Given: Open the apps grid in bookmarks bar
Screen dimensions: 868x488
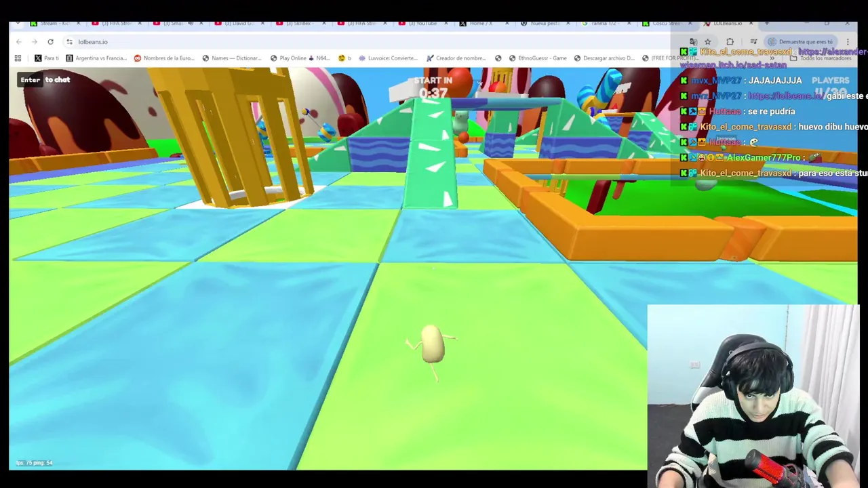Looking at the screenshot, I should coord(18,58).
